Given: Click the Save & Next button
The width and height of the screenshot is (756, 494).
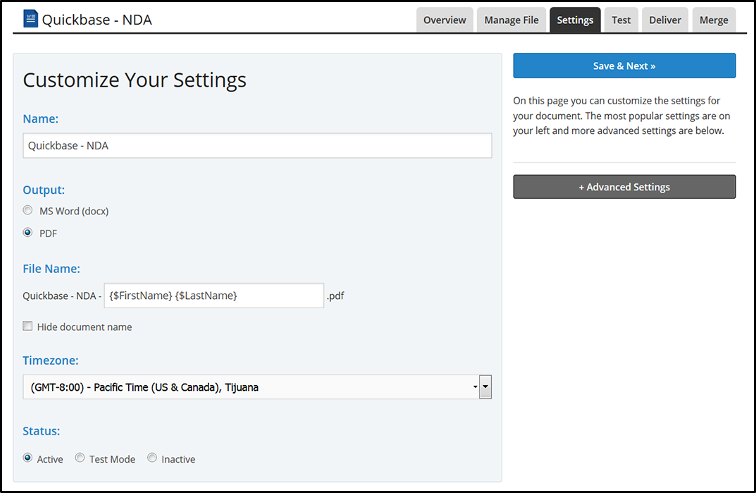Looking at the screenshot, I should tap(624, 66).
